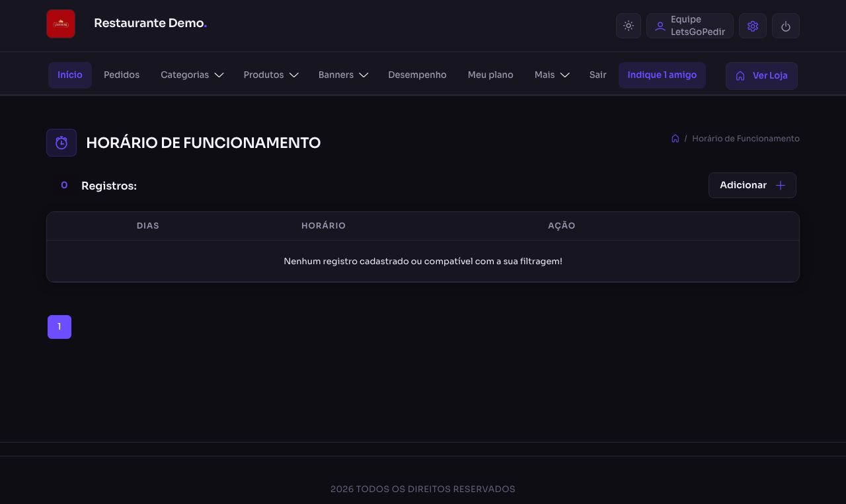846x504 pixels.
Task: Open the Desempenho page
Action: pyautogui.click(x=417, y=75)
